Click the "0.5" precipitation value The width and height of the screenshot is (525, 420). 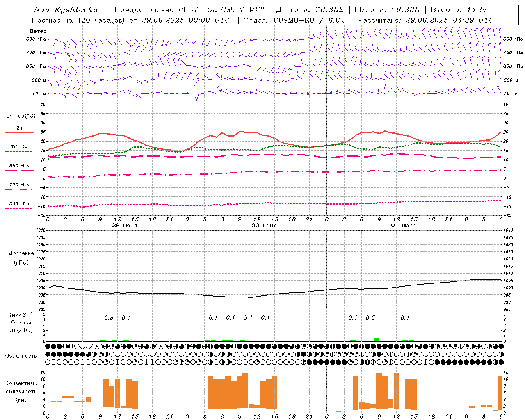pos(370,318)
